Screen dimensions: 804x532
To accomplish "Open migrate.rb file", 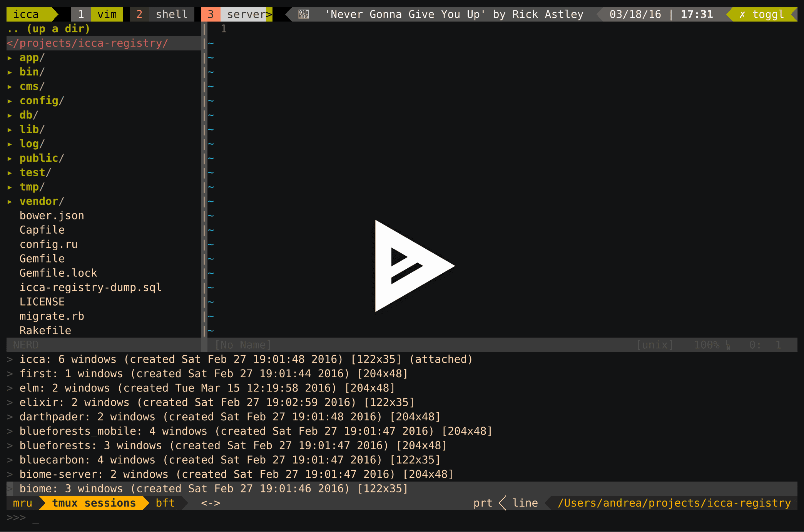I will [52, 316].
